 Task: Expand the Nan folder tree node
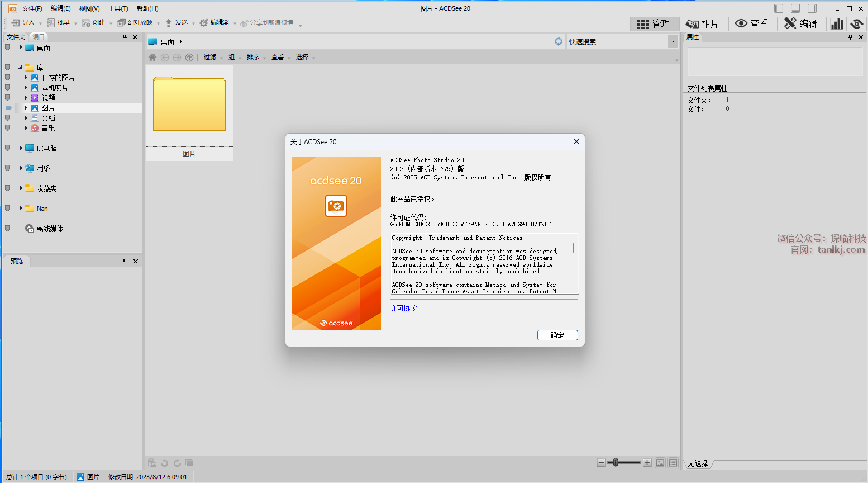(21, 209)
